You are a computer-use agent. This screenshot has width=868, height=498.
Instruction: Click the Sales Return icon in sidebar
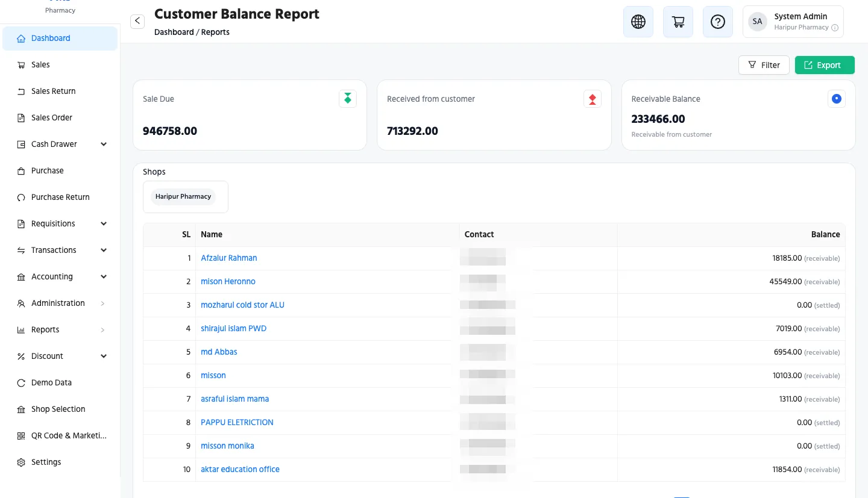(x=21, y=92)
